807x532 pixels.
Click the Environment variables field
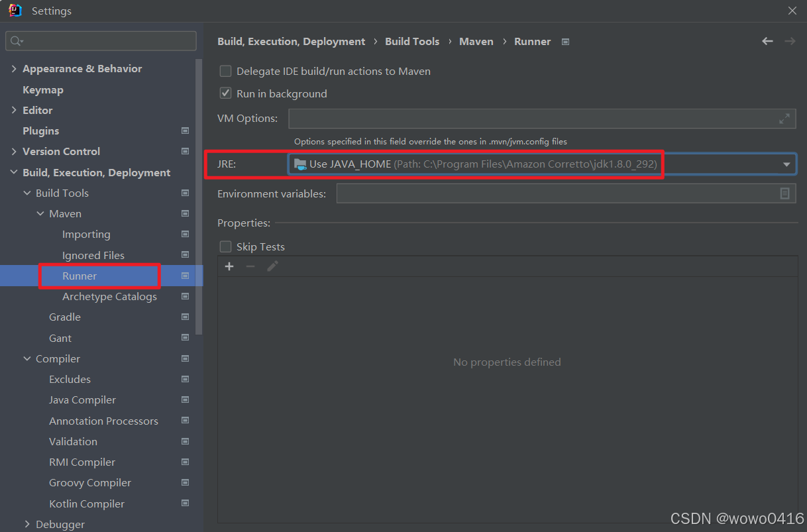click(x=566, y=193)
